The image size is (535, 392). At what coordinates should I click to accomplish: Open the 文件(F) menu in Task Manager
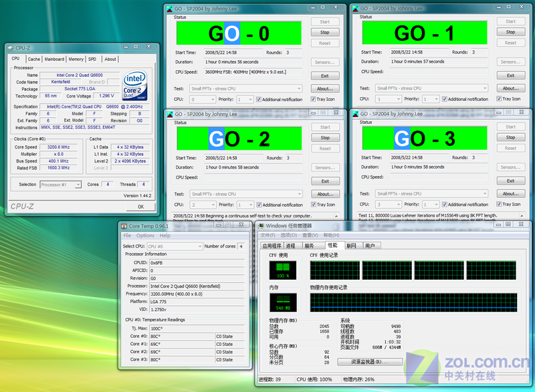(267, 235)
